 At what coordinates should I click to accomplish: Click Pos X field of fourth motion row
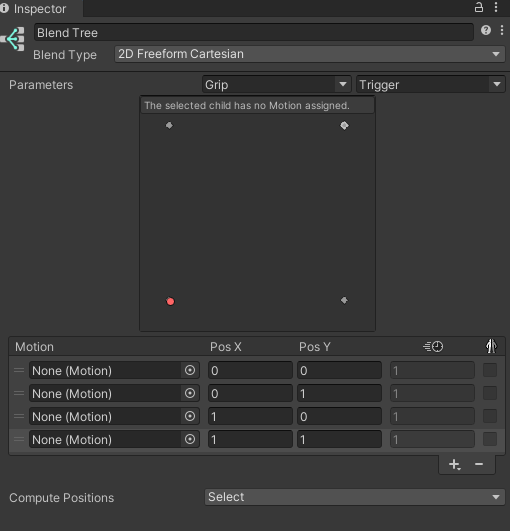(x=250, y=439)
